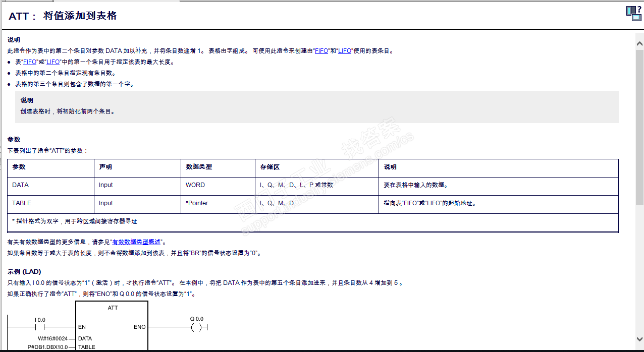
Task: Click the 数据类型 column header
Action: pos(218,168)
